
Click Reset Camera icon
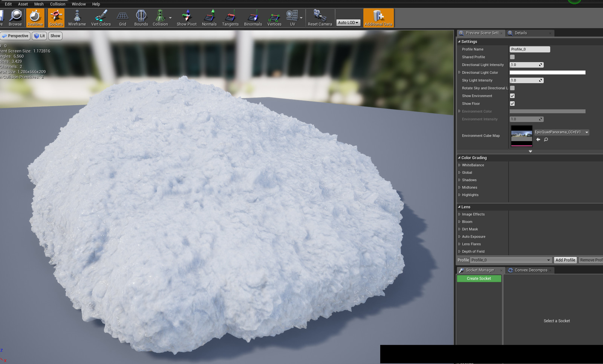point(320,18)
